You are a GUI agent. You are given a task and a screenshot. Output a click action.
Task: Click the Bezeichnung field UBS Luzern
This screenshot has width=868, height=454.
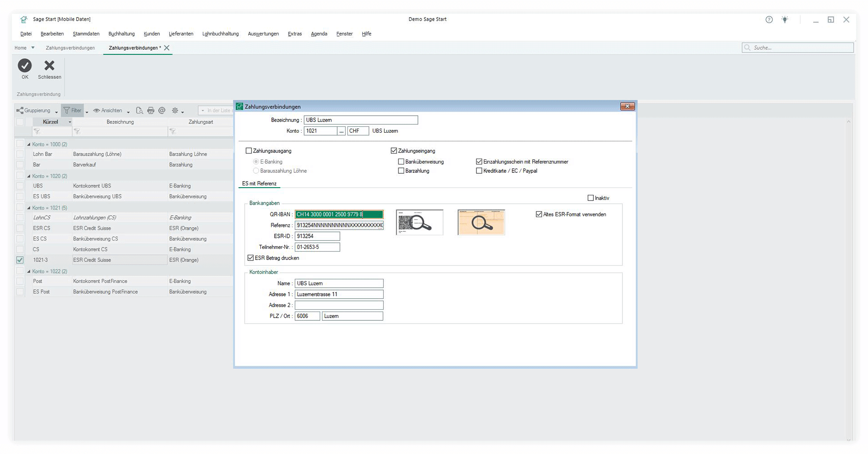(361, 120)
